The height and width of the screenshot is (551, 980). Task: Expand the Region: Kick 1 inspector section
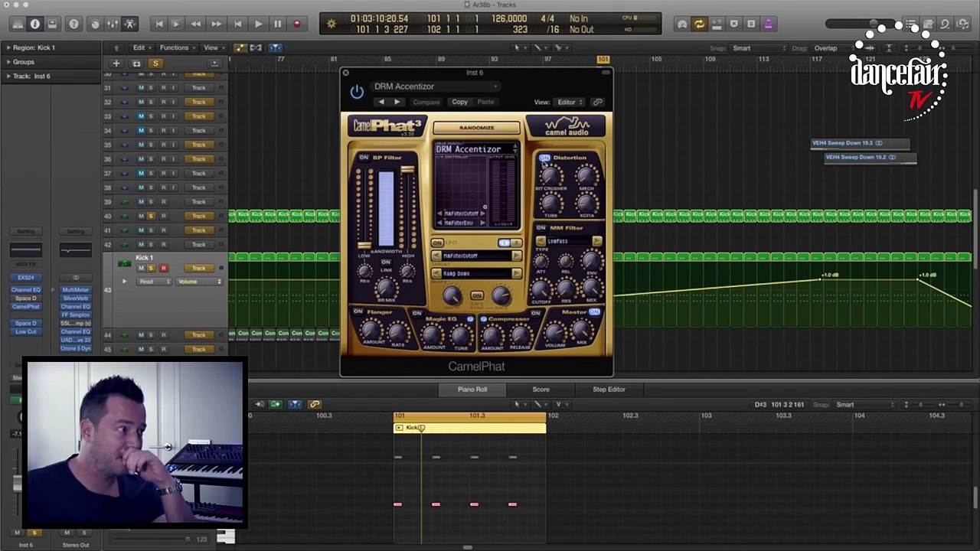(x=8, y=47)
